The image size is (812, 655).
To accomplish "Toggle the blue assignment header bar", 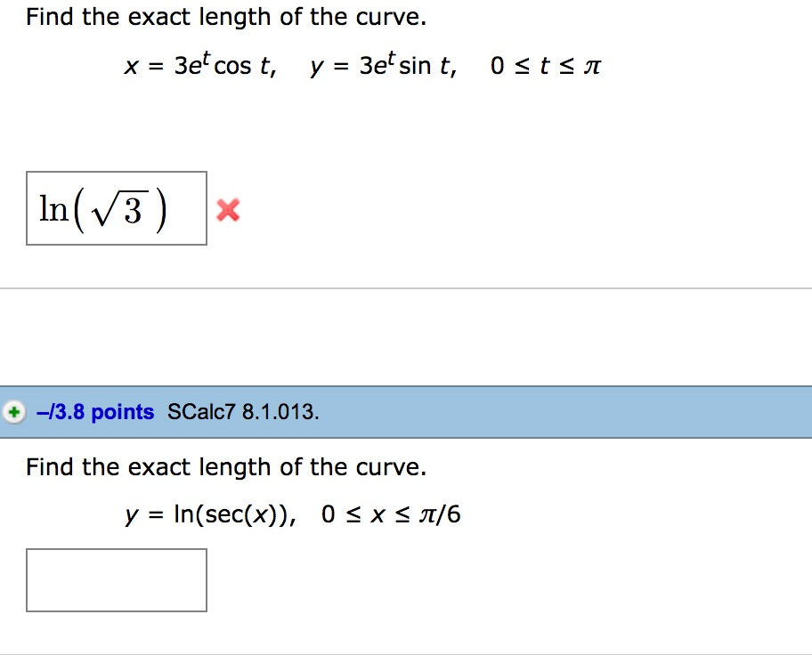I will coord(406,411).
